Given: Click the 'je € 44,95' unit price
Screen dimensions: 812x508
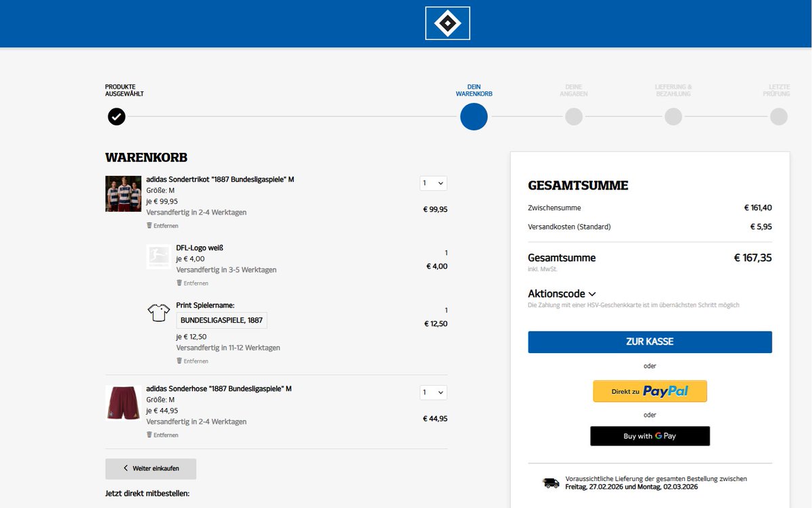Looking at the screenshot, I should [x=162, y=411].
